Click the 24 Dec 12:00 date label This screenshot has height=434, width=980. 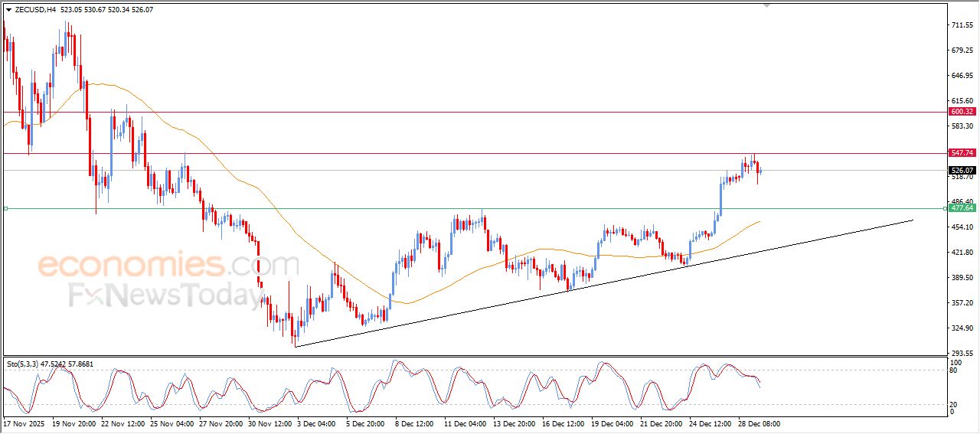click(x=711, y=423)
